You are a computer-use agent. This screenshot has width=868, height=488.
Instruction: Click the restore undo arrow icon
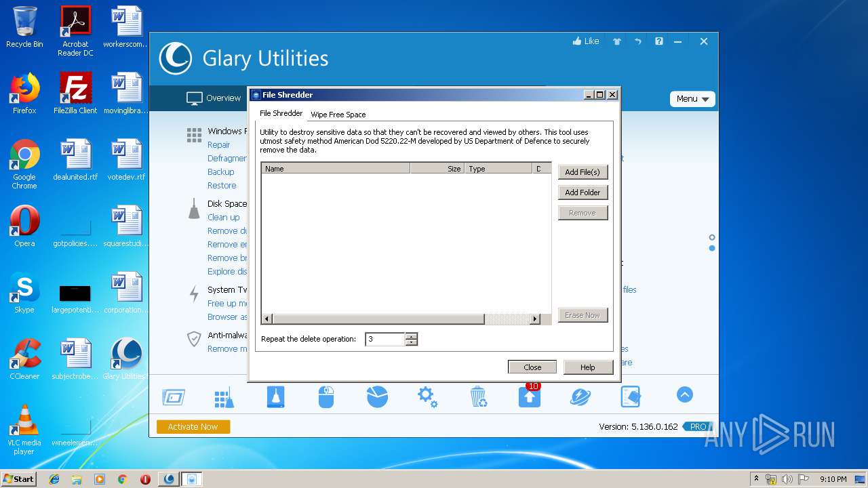pyautogui.click(x=638, y=41)
